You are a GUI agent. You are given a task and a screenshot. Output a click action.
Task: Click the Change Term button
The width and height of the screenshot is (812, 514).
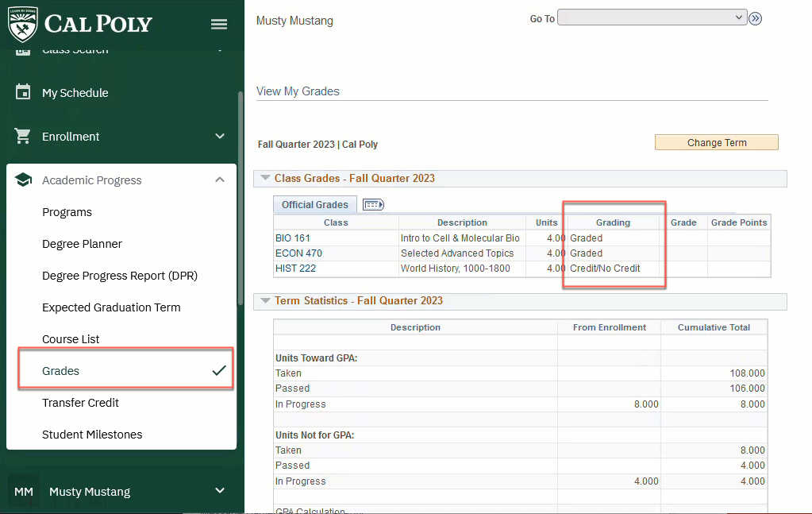(716, 143)
